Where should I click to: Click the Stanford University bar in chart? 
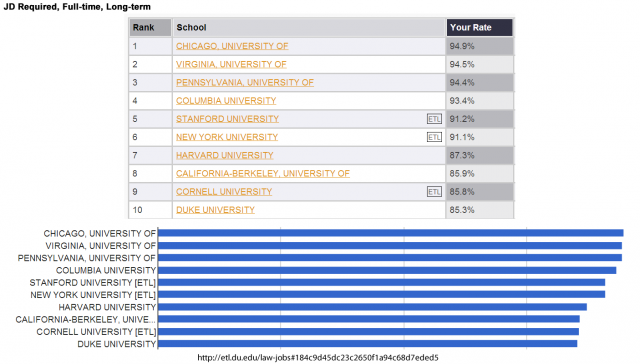point(382,282)
